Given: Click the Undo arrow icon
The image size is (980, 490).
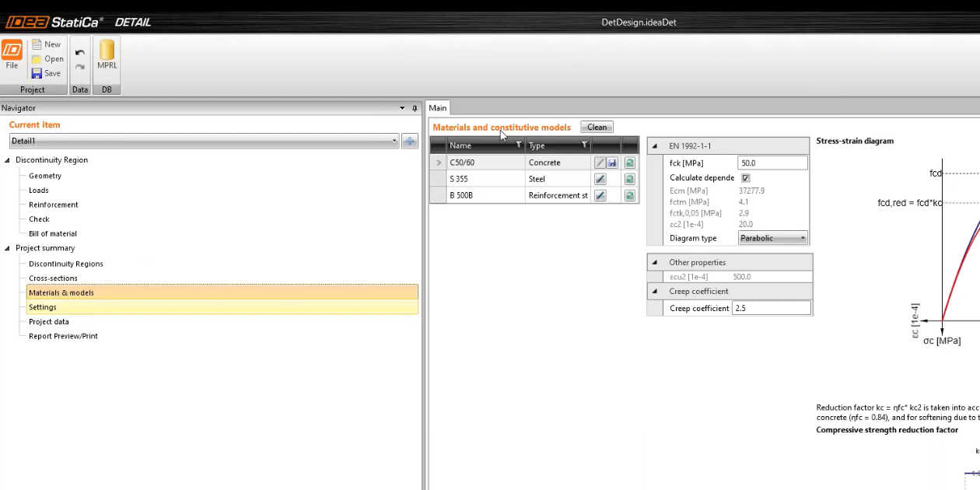Looking at the screenshot, I should [80, 52].
